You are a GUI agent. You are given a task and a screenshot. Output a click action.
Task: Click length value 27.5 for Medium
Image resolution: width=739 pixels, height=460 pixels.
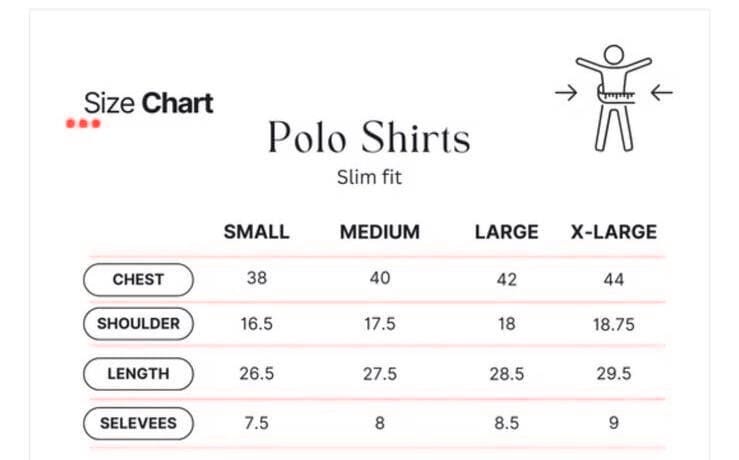click(380, 374)
